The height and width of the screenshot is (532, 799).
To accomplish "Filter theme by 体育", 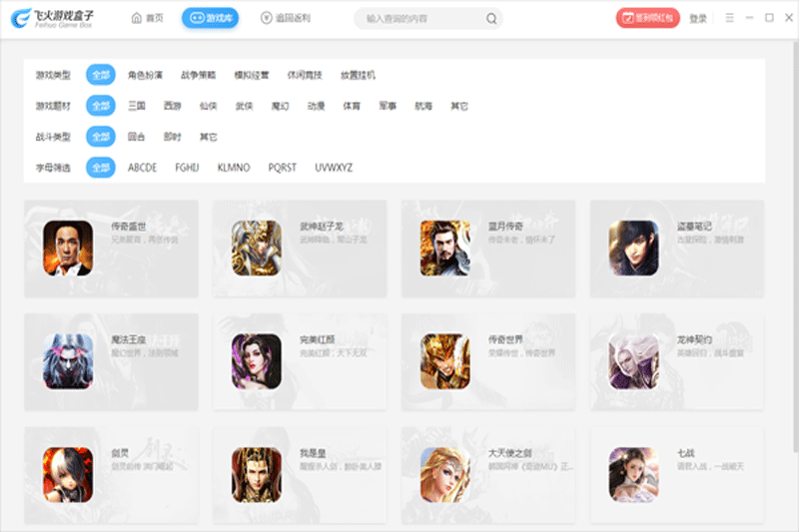I will coord(352,106).
